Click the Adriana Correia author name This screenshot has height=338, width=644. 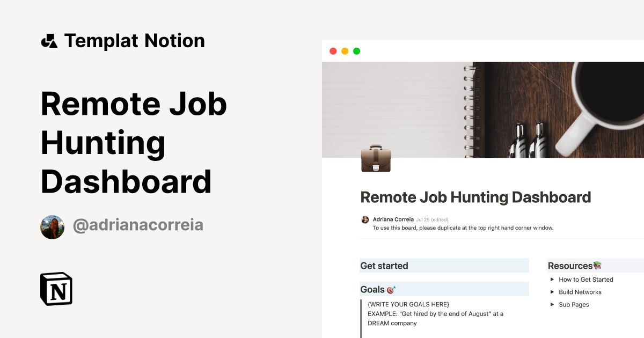click(x=393, y=219)
